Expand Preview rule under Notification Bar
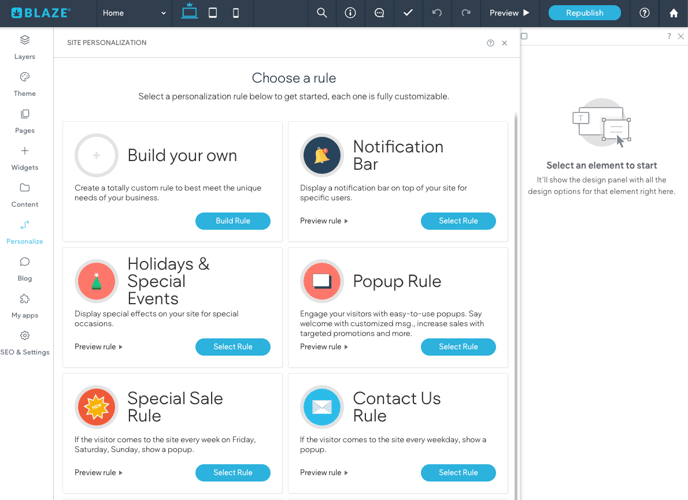This screenshot has height=500, width=688. (x=324, y=221)
